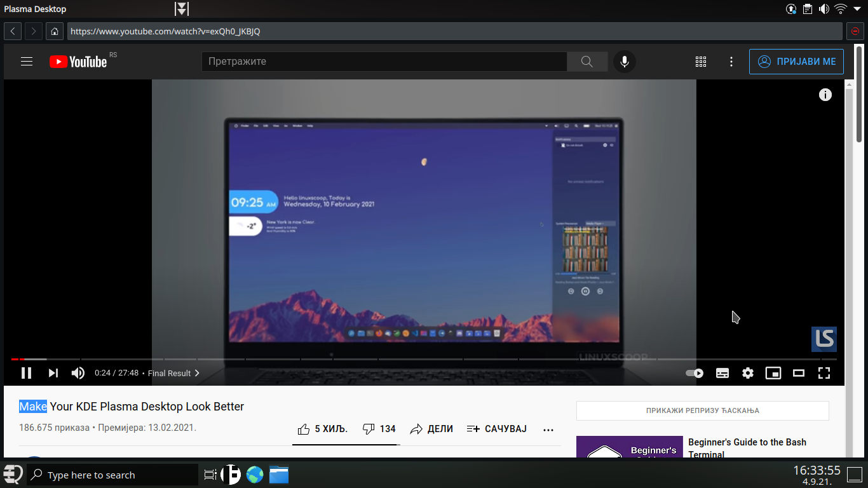
Task: Open the Wi-Fi network tray icon
Action: point(841,9)
